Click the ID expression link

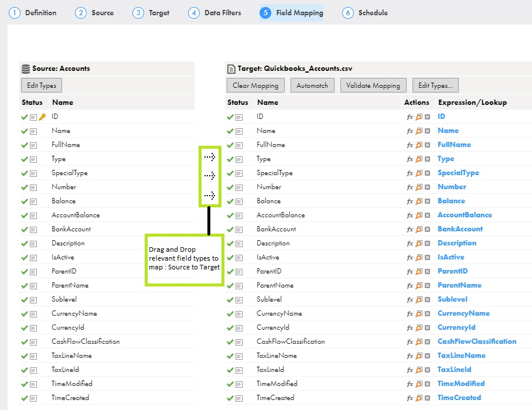(441, 117)
